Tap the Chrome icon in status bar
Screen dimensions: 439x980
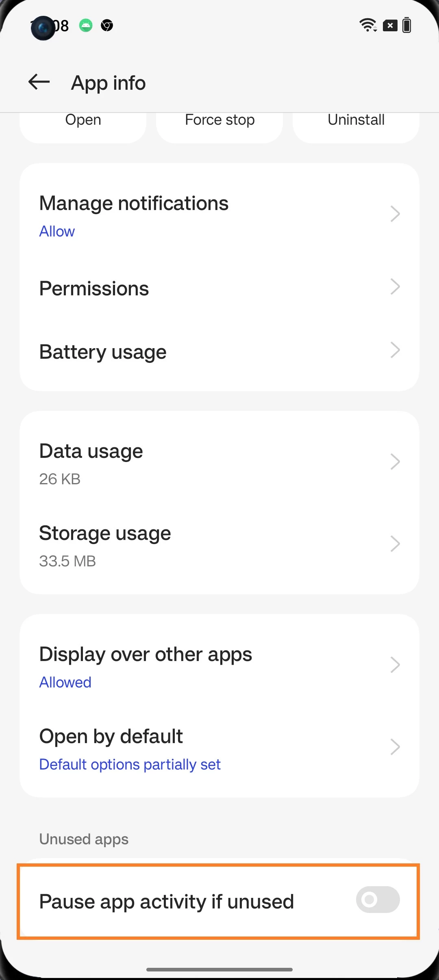(107, 26)
